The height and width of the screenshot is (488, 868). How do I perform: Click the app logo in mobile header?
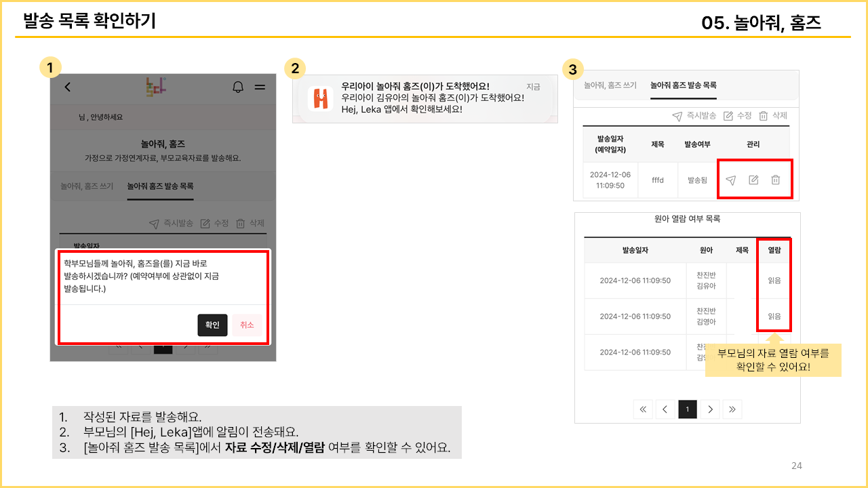tap(156, 87)
